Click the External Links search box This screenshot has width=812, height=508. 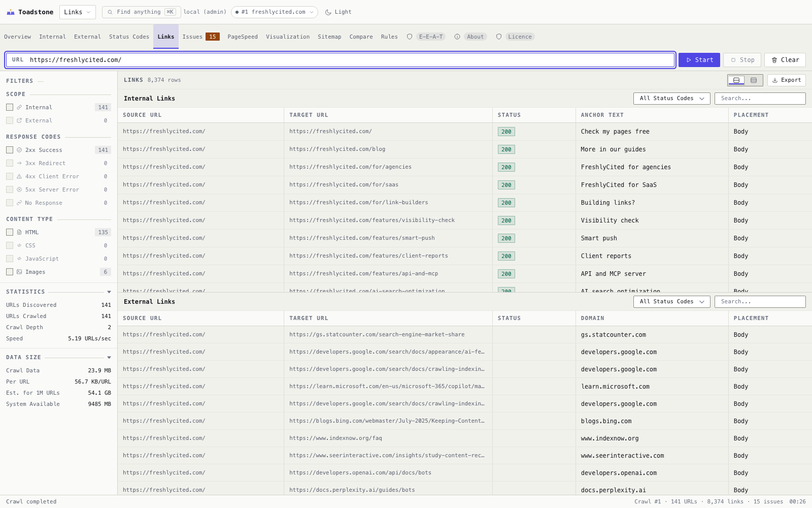tap(760, 302)
